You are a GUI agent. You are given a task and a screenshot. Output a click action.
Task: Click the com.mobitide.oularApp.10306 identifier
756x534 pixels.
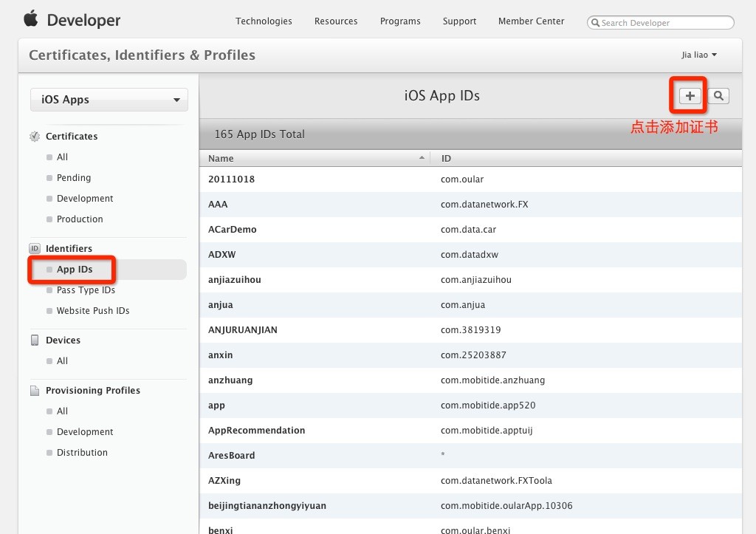pos(506,505)
